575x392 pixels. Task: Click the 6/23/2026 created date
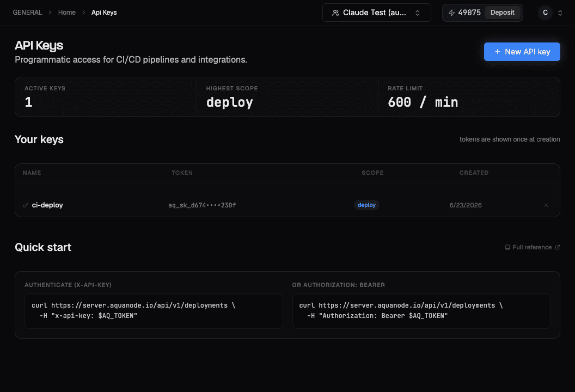466,205
